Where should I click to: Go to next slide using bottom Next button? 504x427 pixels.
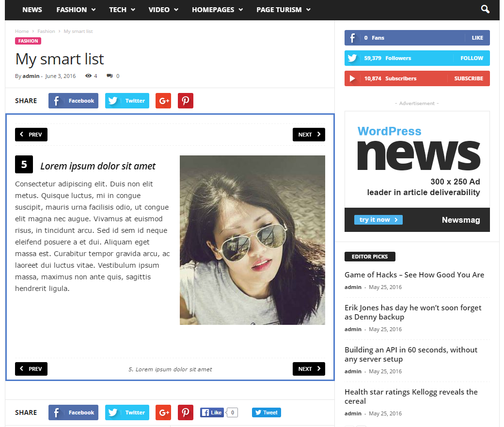coord(309,369)
